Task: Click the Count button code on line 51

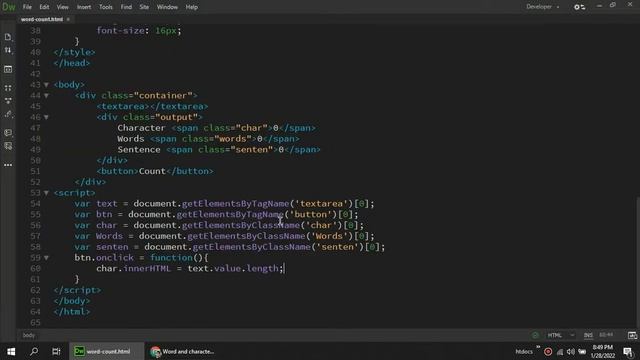Action: point(155,171)
